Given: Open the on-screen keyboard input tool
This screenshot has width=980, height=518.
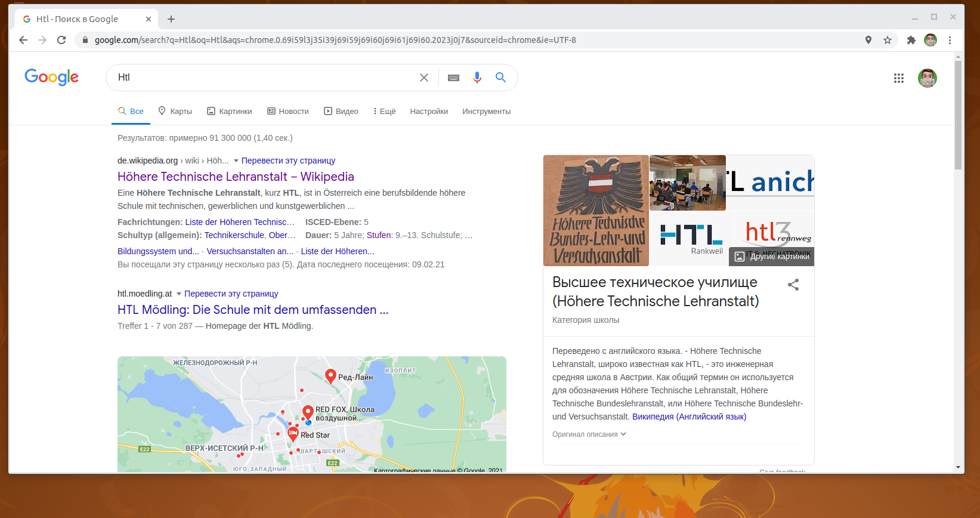Looking at the screenshot, I should 453,78.
